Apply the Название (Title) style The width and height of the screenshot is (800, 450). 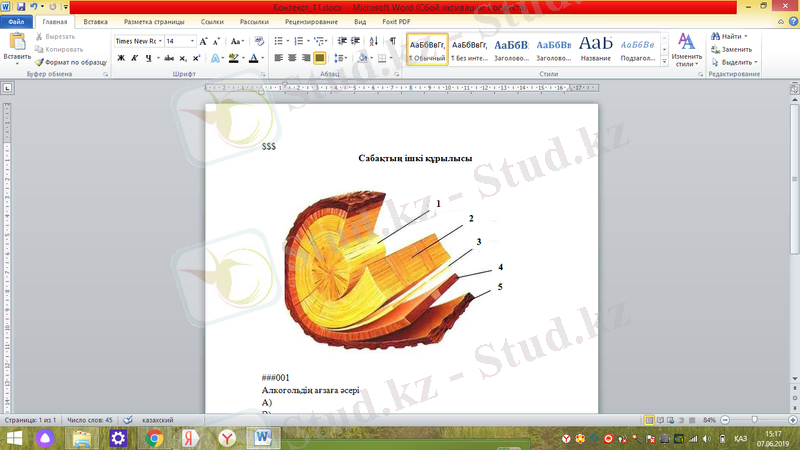tap(595, 49)
